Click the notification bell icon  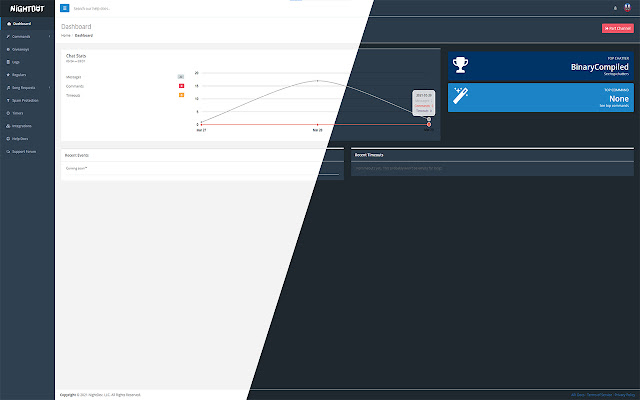click(x=616, y=8)
